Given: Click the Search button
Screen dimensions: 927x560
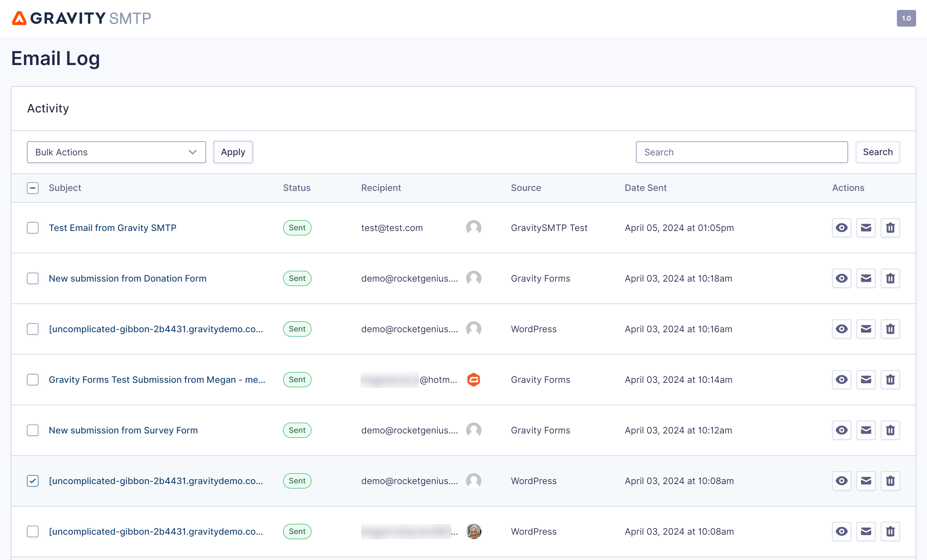Looking at the screenshot, I should tap(877, 152).
